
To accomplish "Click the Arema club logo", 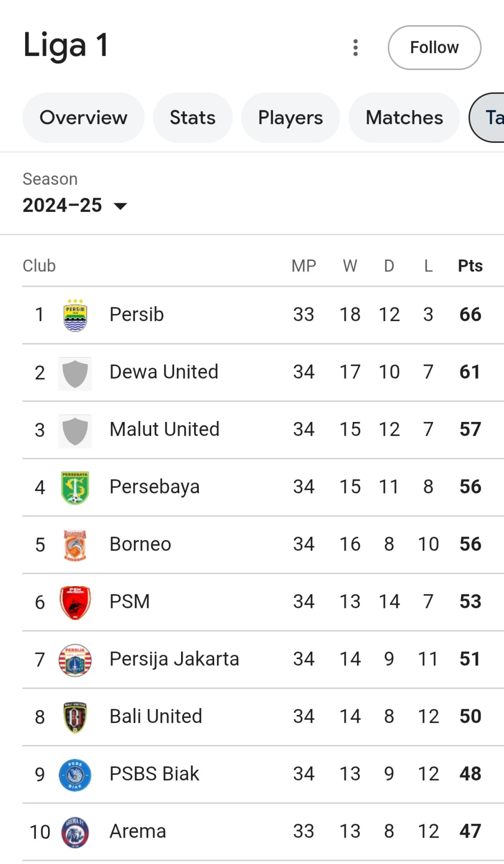I will pos(75,832).
